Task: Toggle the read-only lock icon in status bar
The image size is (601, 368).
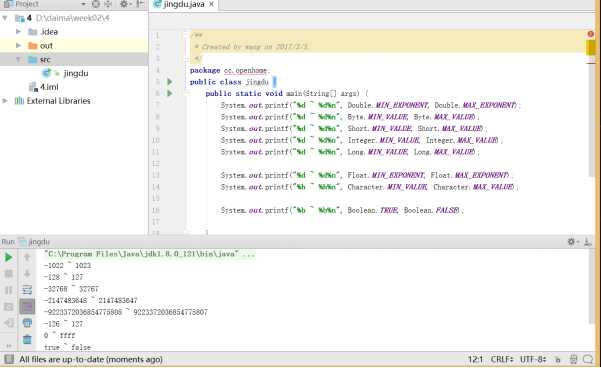Action: tap(558, 359)
